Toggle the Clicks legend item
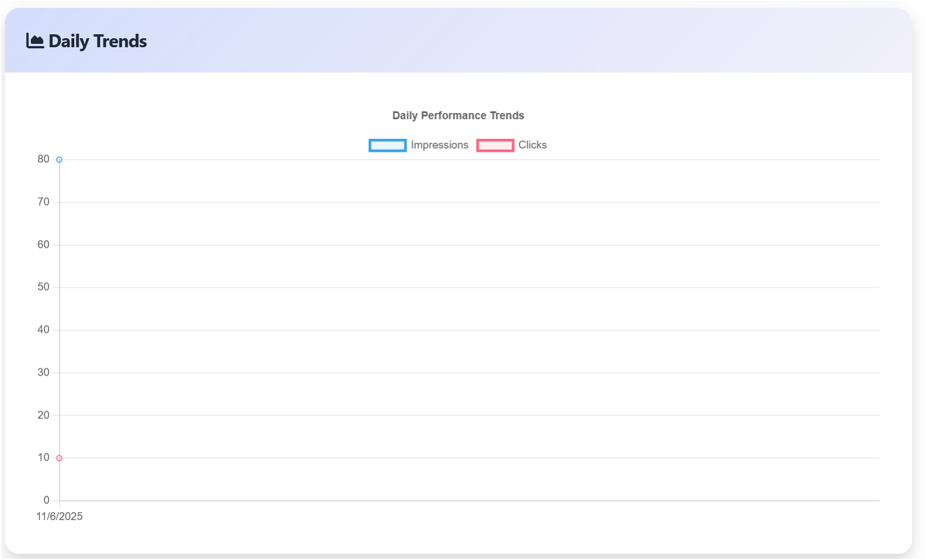This screenshot has height=560, width=926. click(x=511, y=145)
